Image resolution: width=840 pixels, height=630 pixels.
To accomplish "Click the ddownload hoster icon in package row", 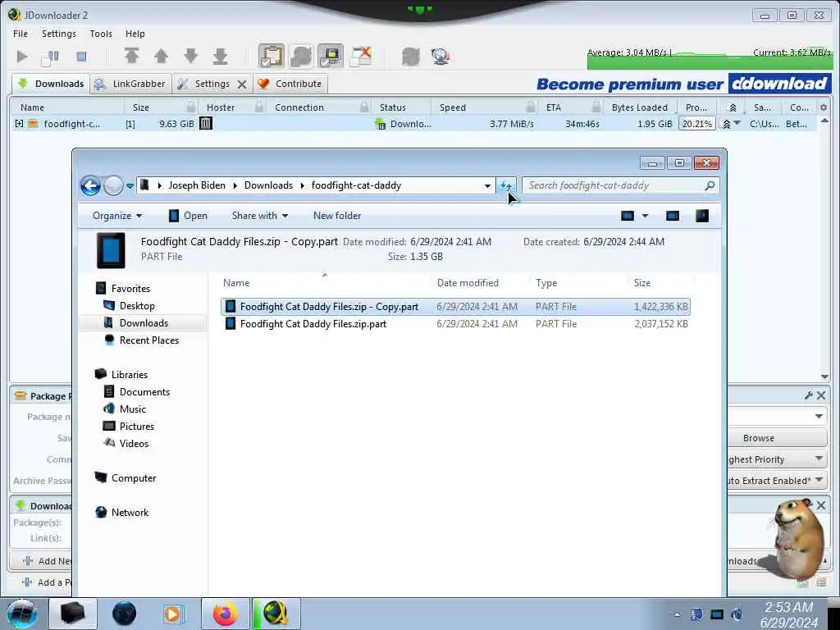I will click(x=206, y=123).
